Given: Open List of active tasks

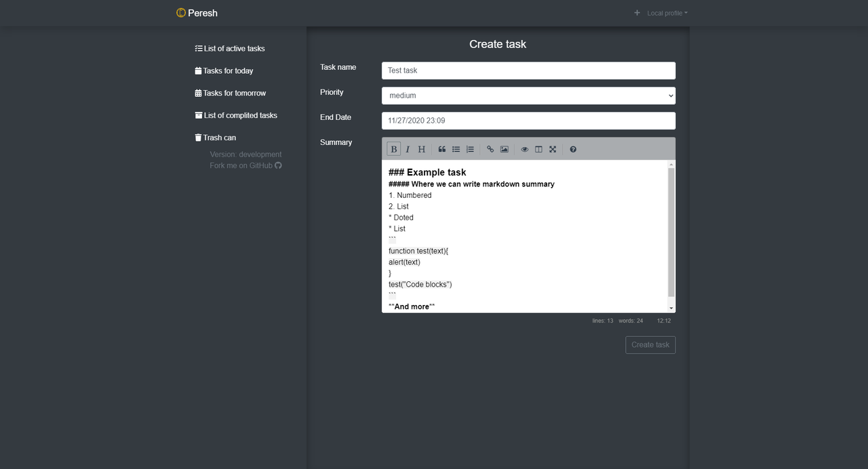Looking at the screenshot, I should coord(230,49).
